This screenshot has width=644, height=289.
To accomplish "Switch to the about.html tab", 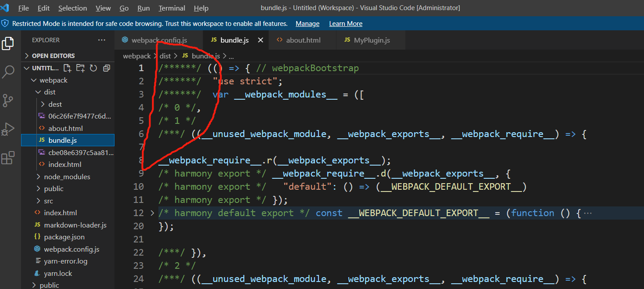I will click(303, 40).
